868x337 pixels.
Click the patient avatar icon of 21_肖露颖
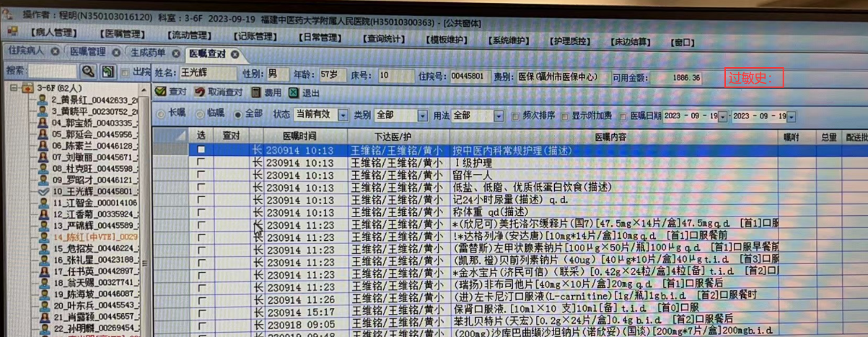[x=43, y=316]
